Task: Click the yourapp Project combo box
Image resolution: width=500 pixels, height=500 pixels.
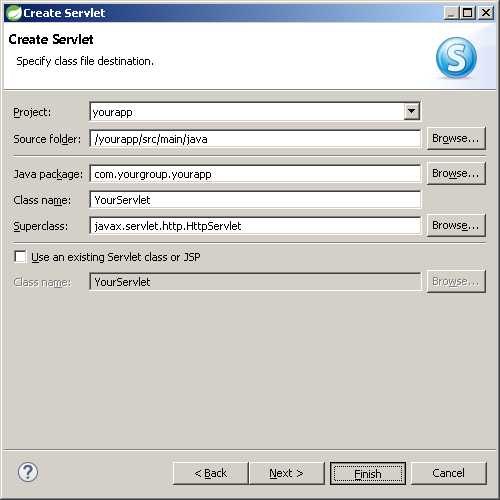Action: click(255, 112)
